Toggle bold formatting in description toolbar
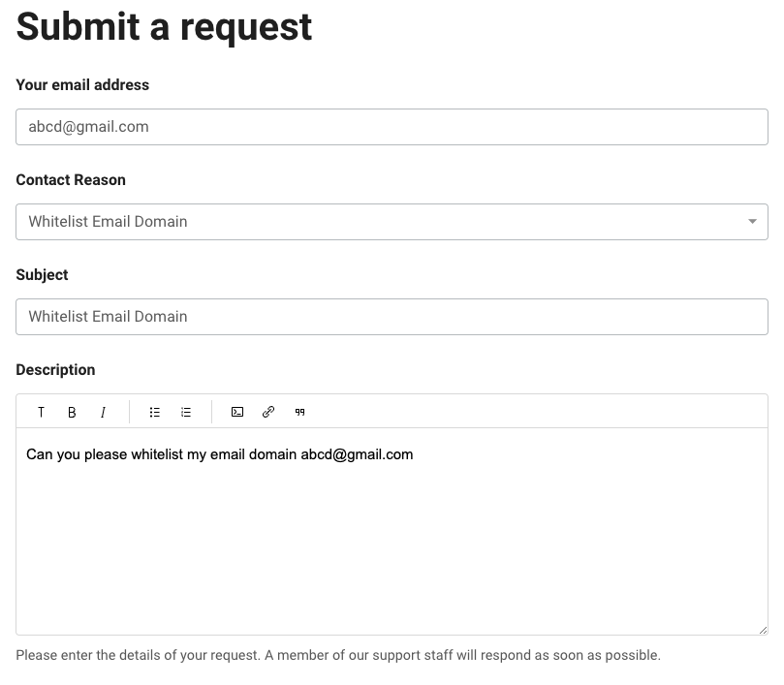The height and width of the screenshot is (685, 784). click(x=72, y=412)
